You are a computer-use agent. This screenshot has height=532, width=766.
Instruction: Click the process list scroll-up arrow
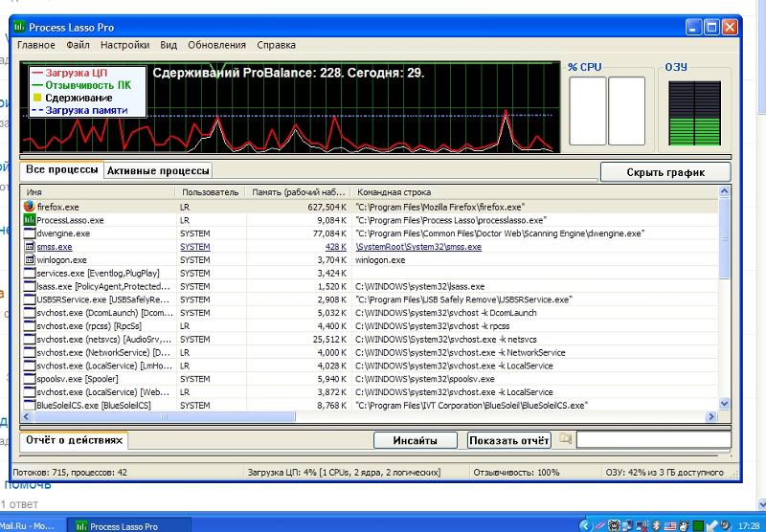[x=724, y=190]
